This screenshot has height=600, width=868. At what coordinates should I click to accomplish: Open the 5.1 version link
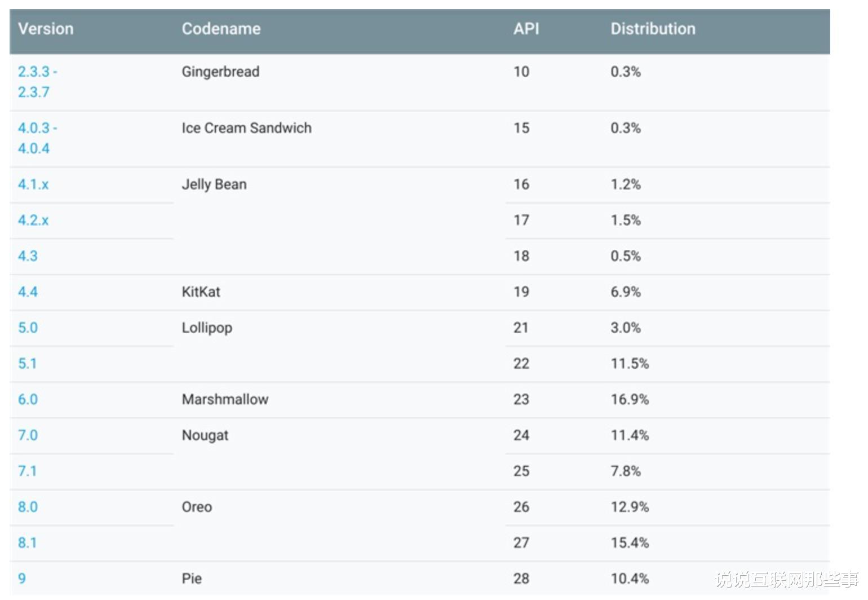27,364
